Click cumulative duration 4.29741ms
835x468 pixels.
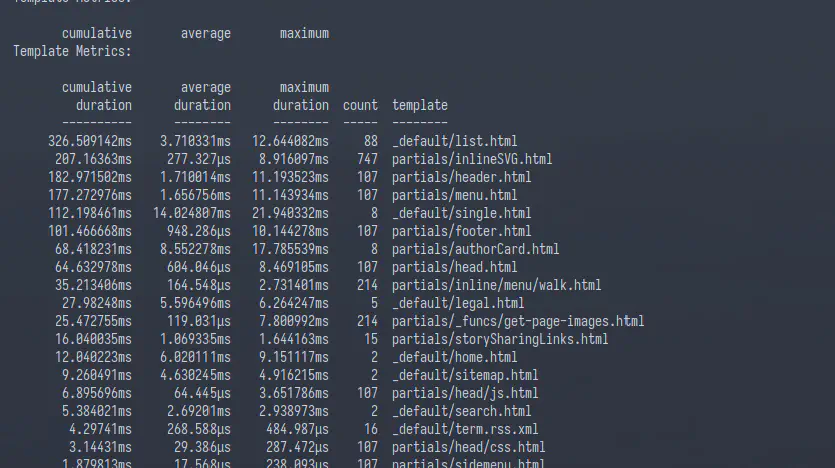[100, 429]
